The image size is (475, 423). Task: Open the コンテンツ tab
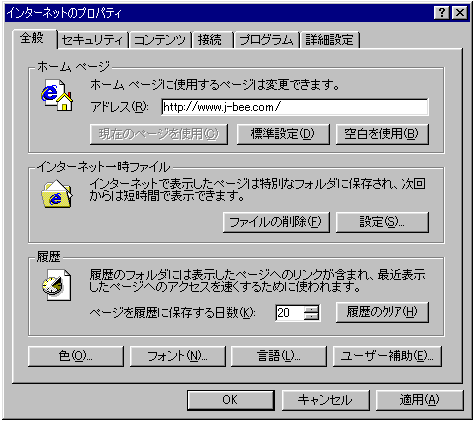pos(160,40)
